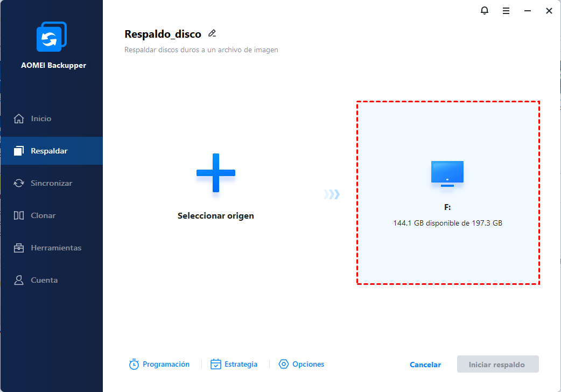Click the Iniciar respaldo button

click(497, 365)
